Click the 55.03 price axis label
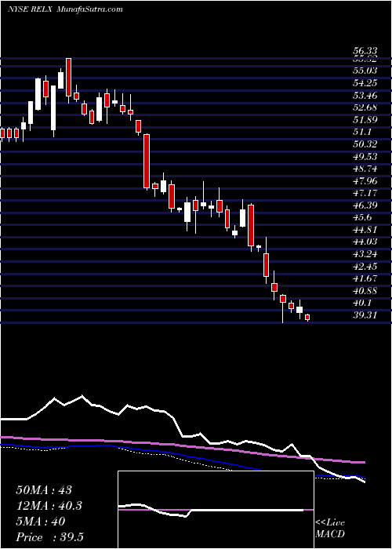Image resolution: width=392 pixels, height=549 pixels. pos(365,71)
